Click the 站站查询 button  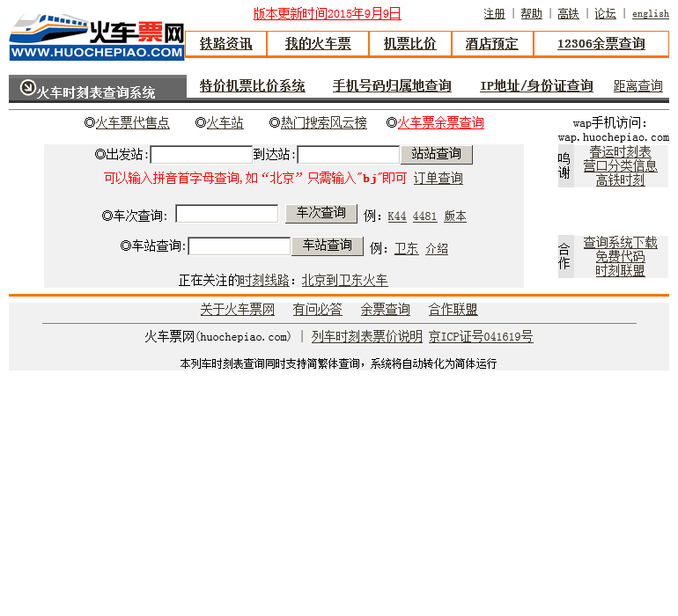437,154
